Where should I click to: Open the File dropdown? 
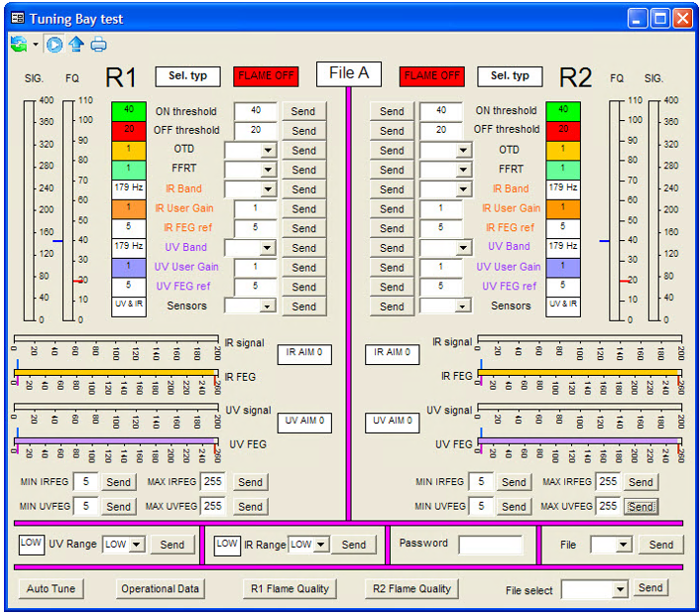624,545
